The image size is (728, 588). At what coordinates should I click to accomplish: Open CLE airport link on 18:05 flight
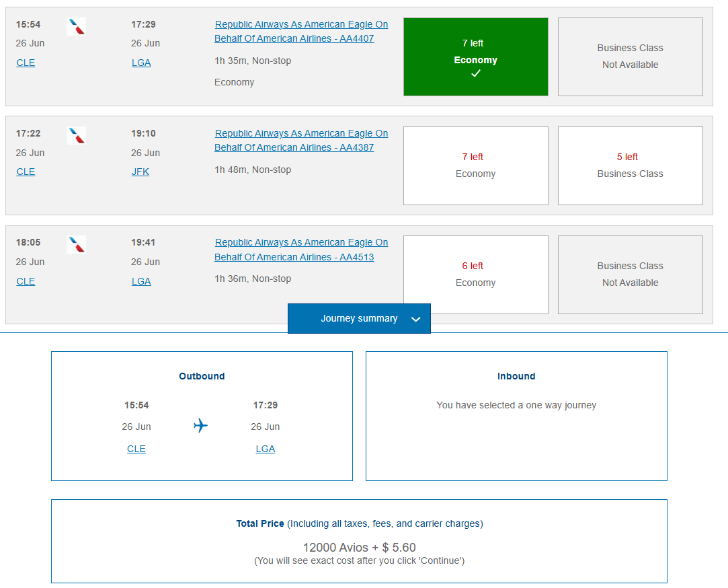click(x=26, y=281)
